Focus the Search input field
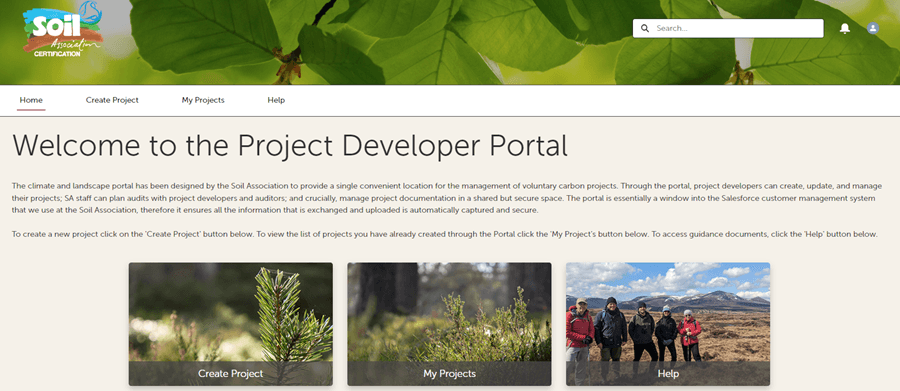This screenshot has height=391, width=900. pos(728,28)
